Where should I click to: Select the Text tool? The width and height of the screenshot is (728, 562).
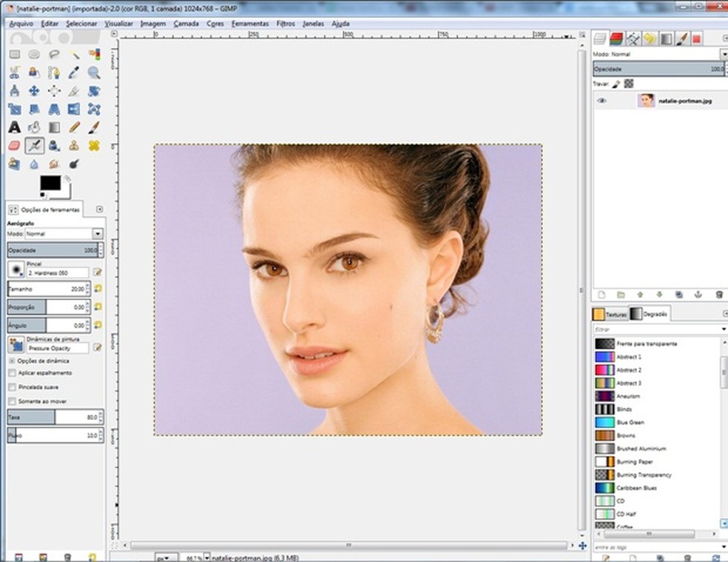(x=13, y=127)
